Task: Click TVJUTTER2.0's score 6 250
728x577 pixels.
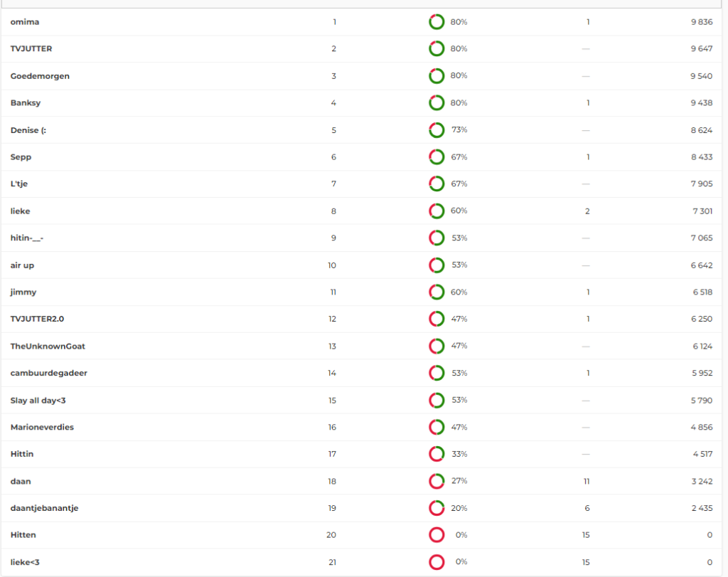Action: [x=701, y=319]
